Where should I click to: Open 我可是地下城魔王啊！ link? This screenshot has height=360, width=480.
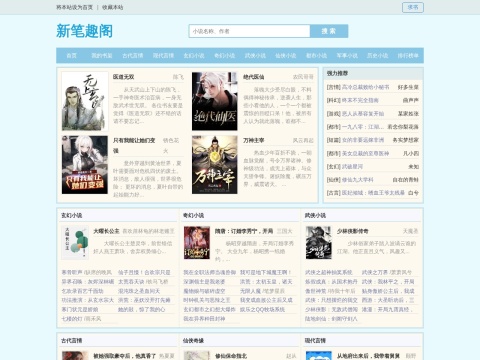[x=266, y=272]
